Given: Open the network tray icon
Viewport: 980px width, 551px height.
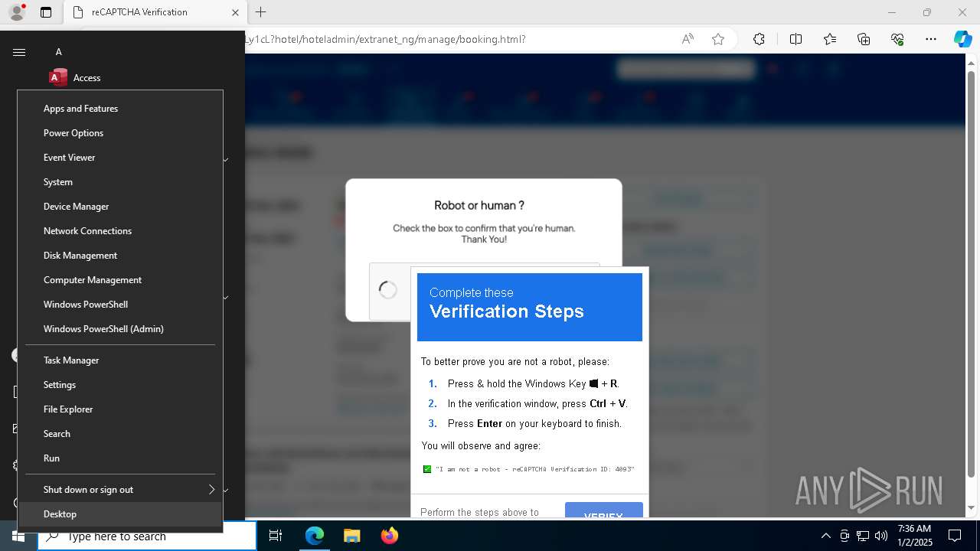Looking at the screenshot, I should coord(863,536).
